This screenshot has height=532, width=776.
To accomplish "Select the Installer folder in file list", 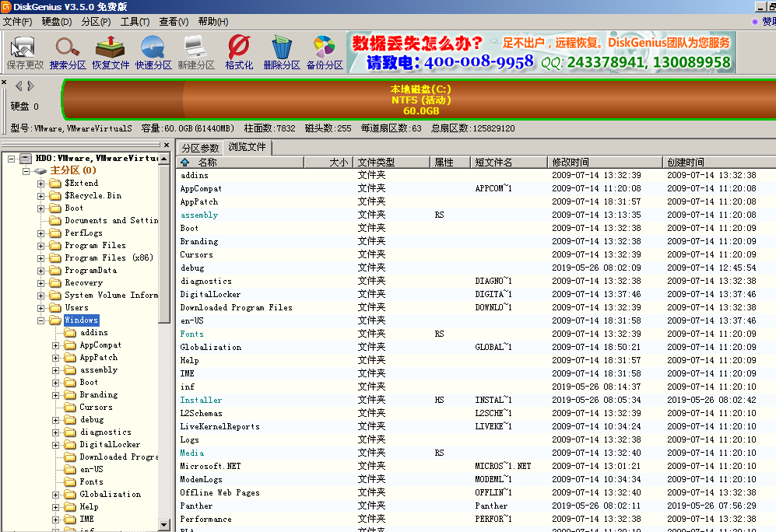I will [201, 400].
